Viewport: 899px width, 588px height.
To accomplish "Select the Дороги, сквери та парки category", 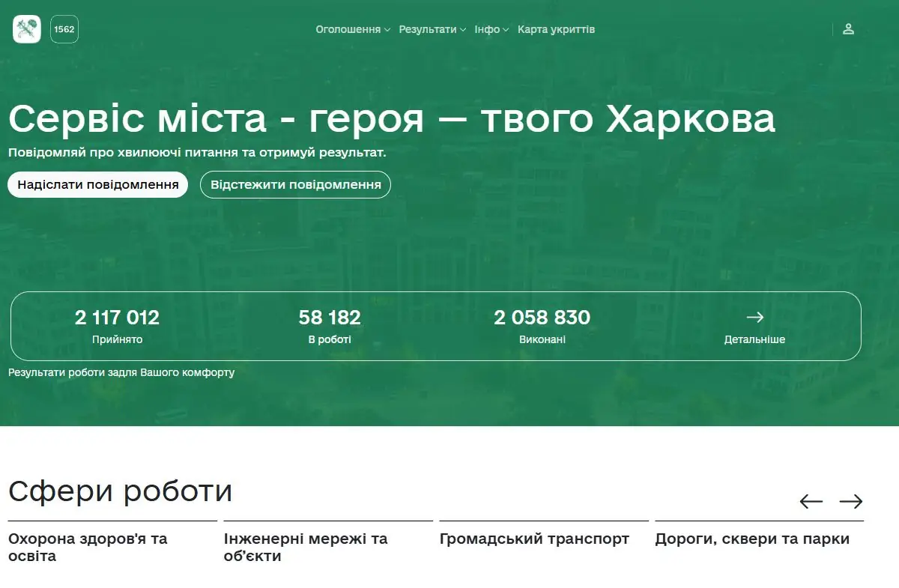I will [x=752, y=539].
